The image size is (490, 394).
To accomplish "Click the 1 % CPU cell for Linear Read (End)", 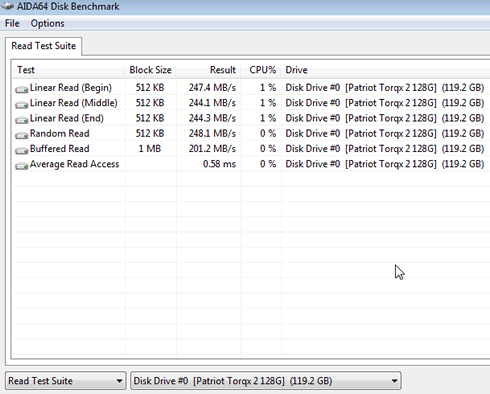I will [268, 118].
